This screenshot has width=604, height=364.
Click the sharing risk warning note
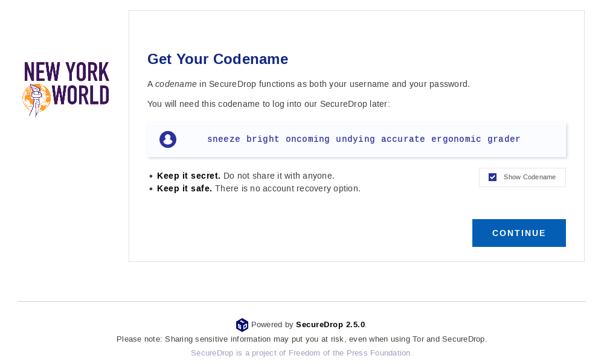(301, 339)
